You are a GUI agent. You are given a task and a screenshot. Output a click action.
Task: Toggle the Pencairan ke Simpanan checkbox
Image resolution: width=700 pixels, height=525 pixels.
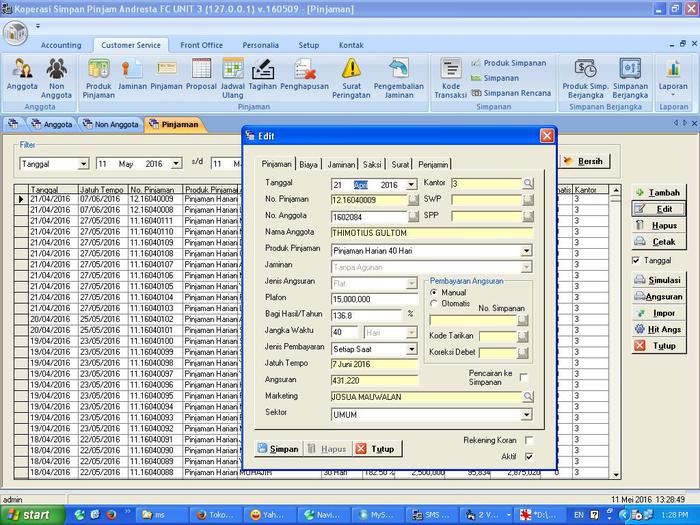(523, 378)
